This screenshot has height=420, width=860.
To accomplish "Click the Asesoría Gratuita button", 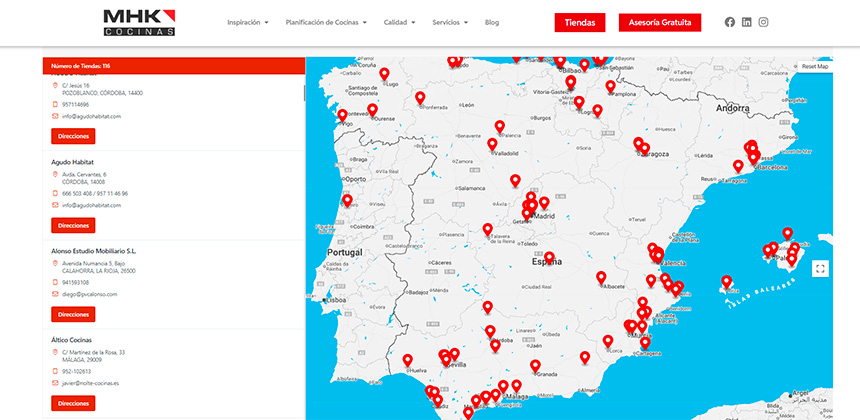I will tap(660, 22).
